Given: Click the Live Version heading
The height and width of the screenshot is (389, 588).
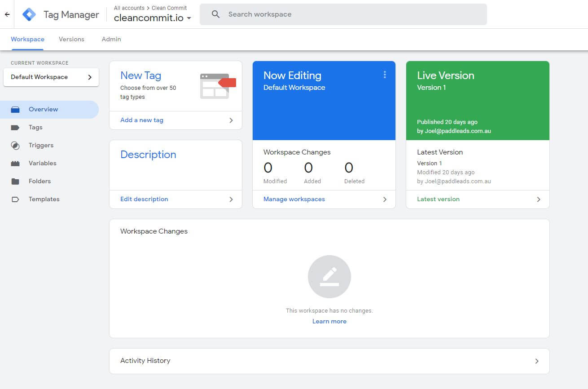Looking at the screenshot, I should click(446, 75).
